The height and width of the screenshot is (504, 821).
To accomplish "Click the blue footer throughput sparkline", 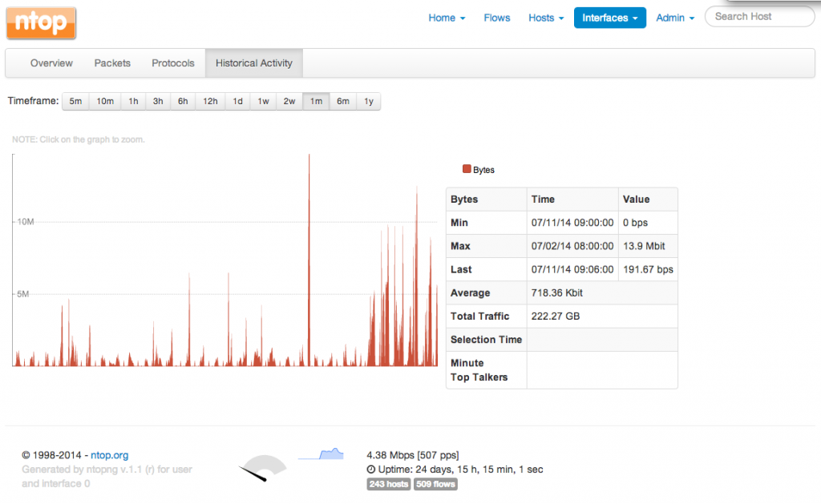I will 321,454.
